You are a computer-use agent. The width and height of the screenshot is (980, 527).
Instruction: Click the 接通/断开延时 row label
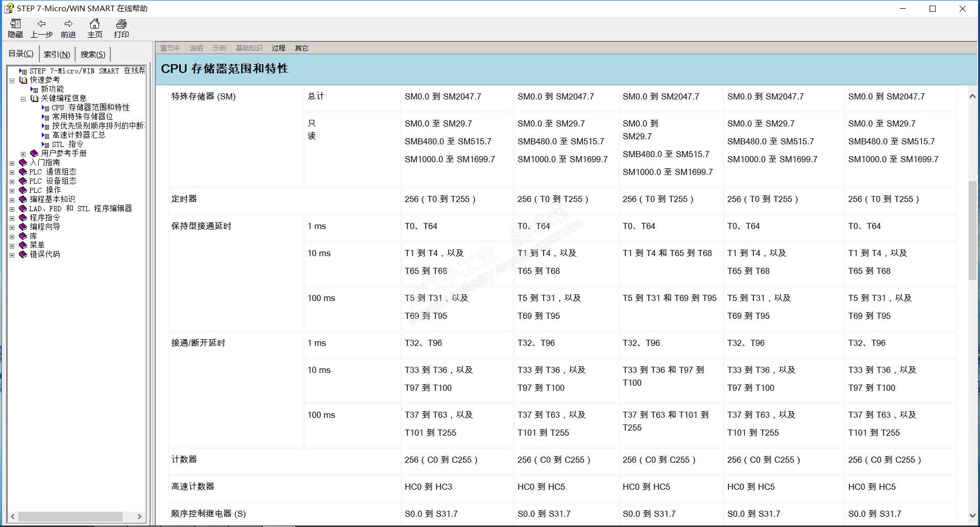(198, 343)
